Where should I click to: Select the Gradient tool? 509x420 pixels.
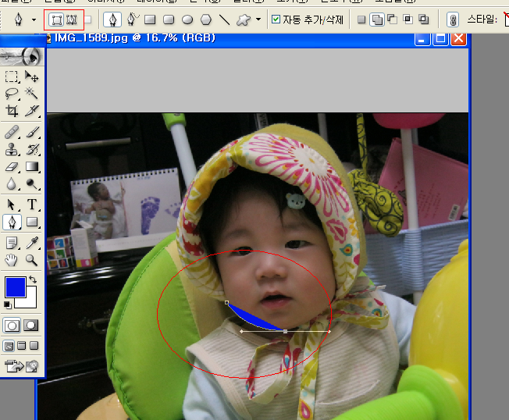(32, 167)
